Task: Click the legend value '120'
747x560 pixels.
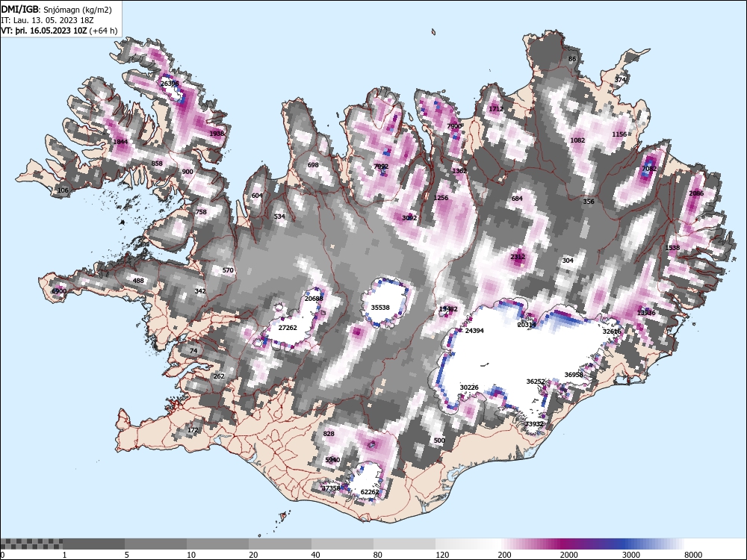Action: 442,555
